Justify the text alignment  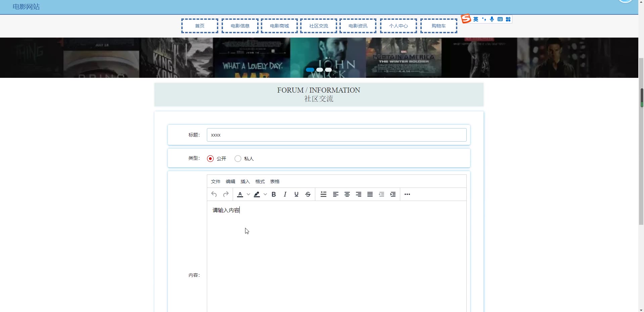[x=370, y=194]
